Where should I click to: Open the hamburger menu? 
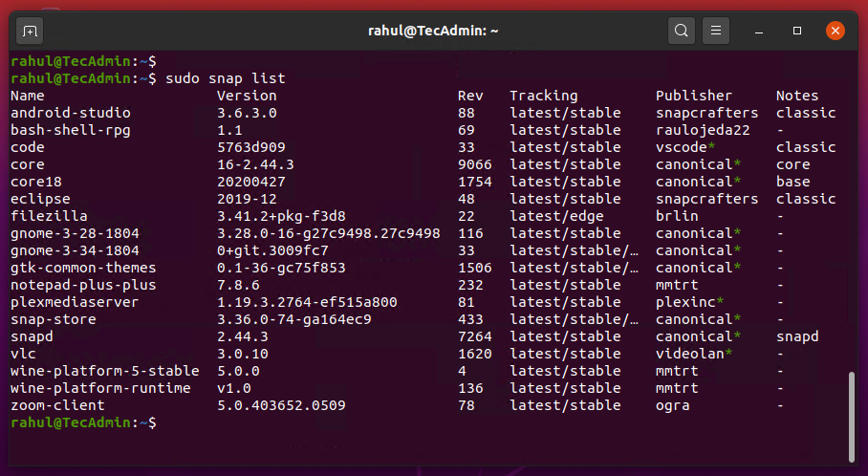[716, 31]
